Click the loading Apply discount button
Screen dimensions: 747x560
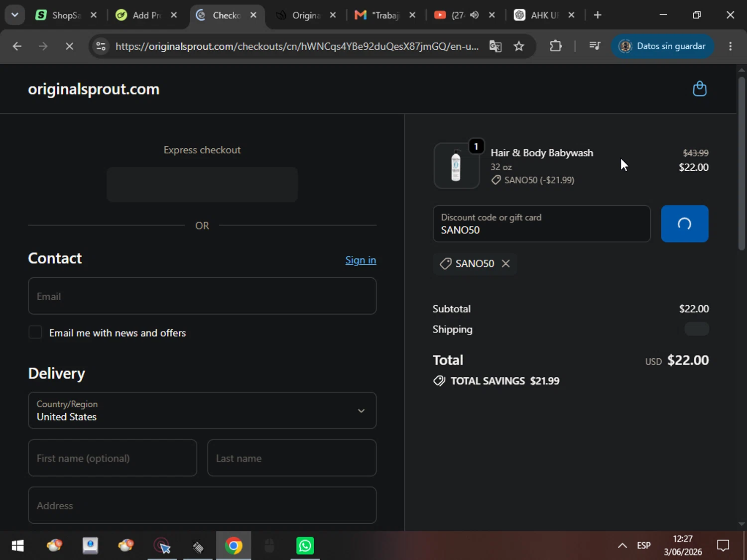point(684,224)
